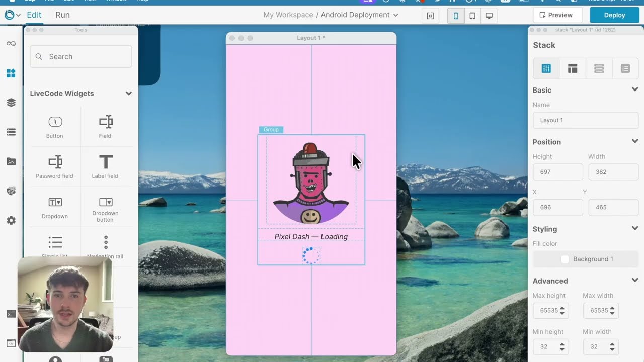This screenshot has height=362, width=644.
Task: Switch to Run mode tab
Action: coord(62,15)
